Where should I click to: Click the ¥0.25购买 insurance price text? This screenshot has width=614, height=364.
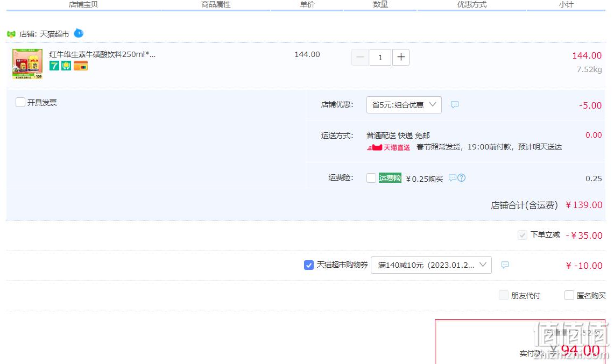(425, 179)
